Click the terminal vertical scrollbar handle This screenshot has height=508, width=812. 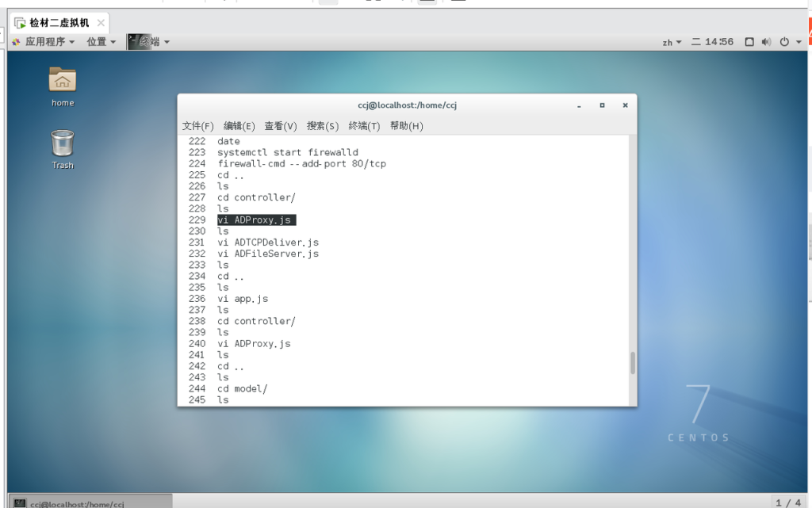coord(632,363)
